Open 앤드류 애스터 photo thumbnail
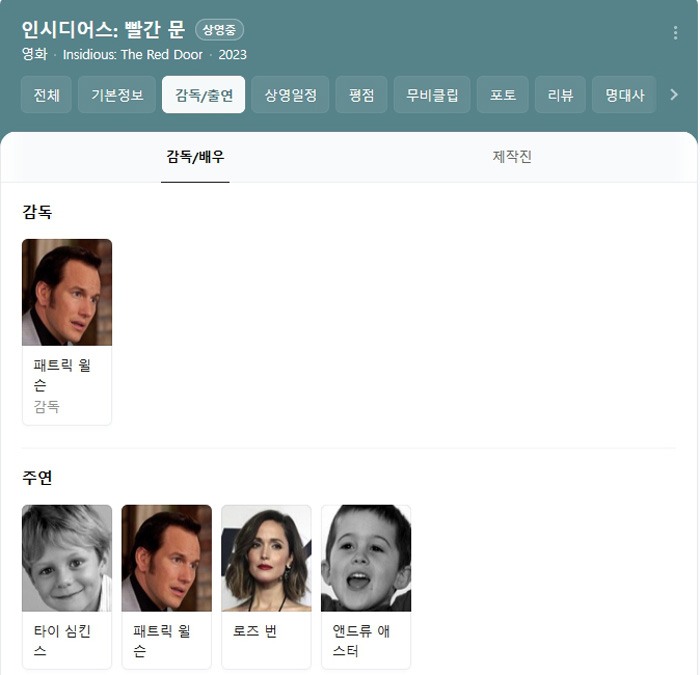The height and width of the screenshot is (675, 700). (366, 558)
